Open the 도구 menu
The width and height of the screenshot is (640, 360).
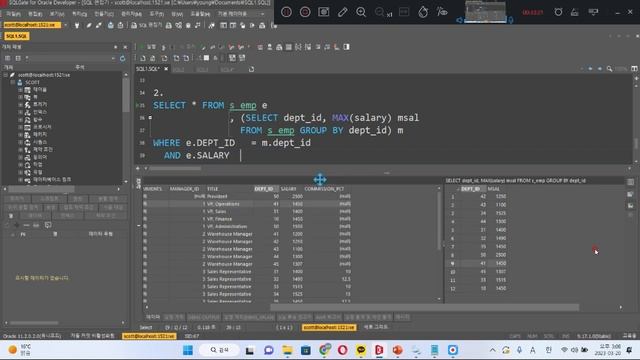point(156,14)
